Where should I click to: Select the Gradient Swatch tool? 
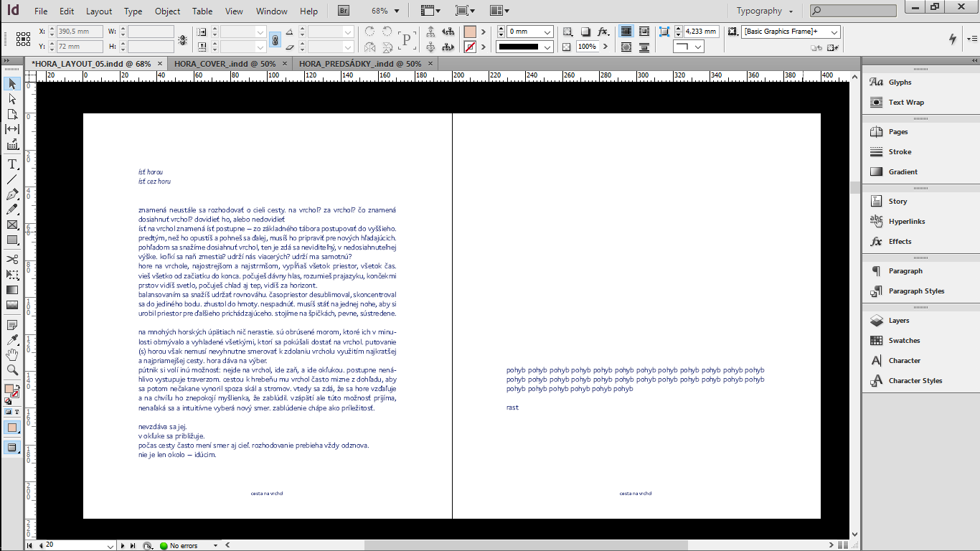click(12, 290)
